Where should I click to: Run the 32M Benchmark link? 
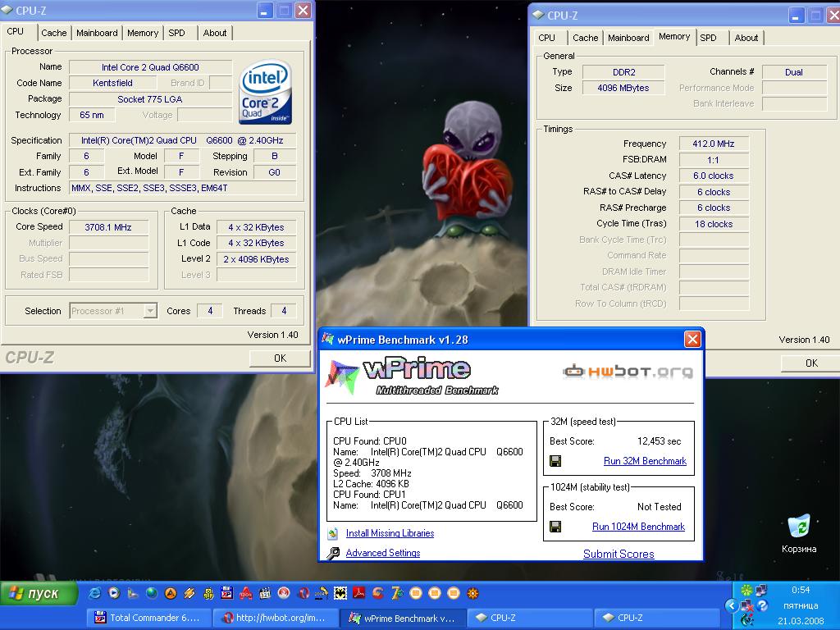(645, 461)
